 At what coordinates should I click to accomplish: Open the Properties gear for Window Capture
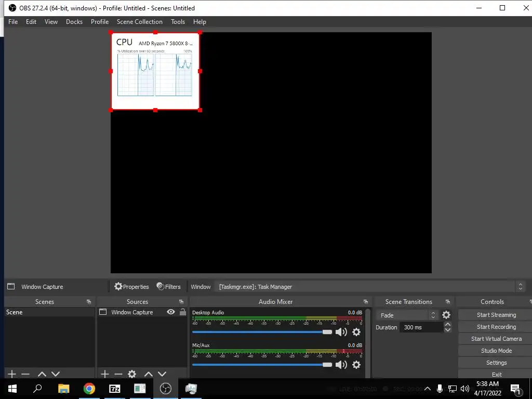(131, 287)
